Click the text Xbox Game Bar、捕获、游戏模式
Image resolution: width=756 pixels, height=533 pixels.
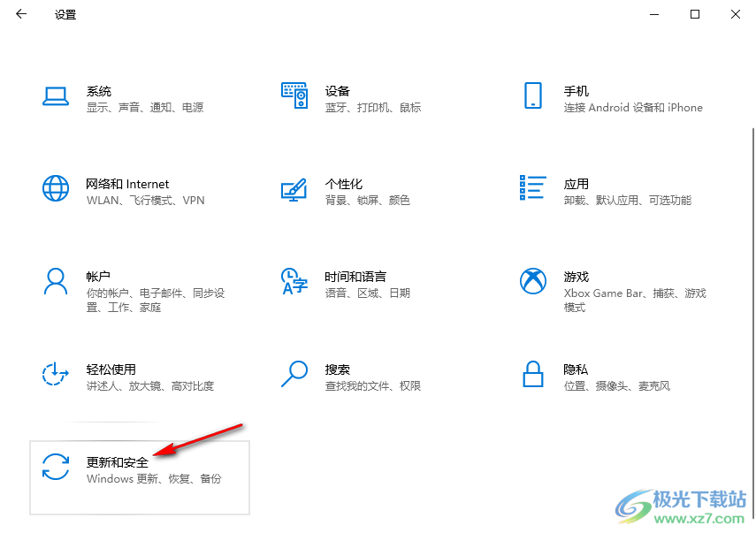[x=635, y=301]
